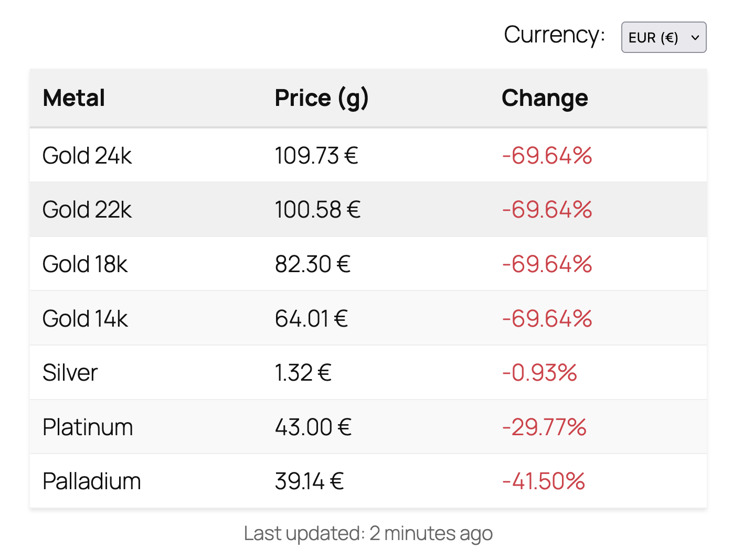The width and height of the screenshot is (743, 560).
Task: Click the Currency label text
Action: [554, 35]
